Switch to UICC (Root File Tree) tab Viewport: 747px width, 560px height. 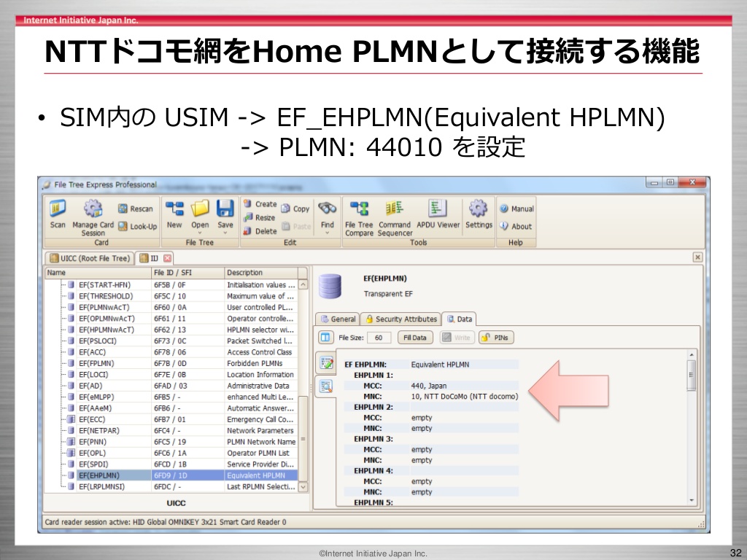[90, 258]
